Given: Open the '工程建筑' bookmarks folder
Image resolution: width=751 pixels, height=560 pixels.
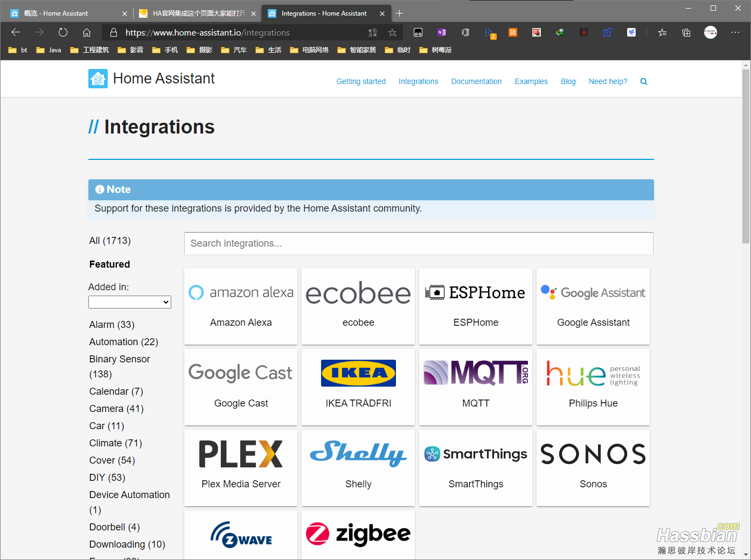Looking at the screenshot, I should 89,50.
